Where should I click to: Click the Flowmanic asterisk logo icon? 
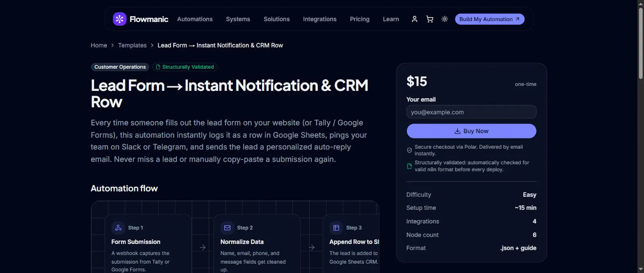(120, 19)
